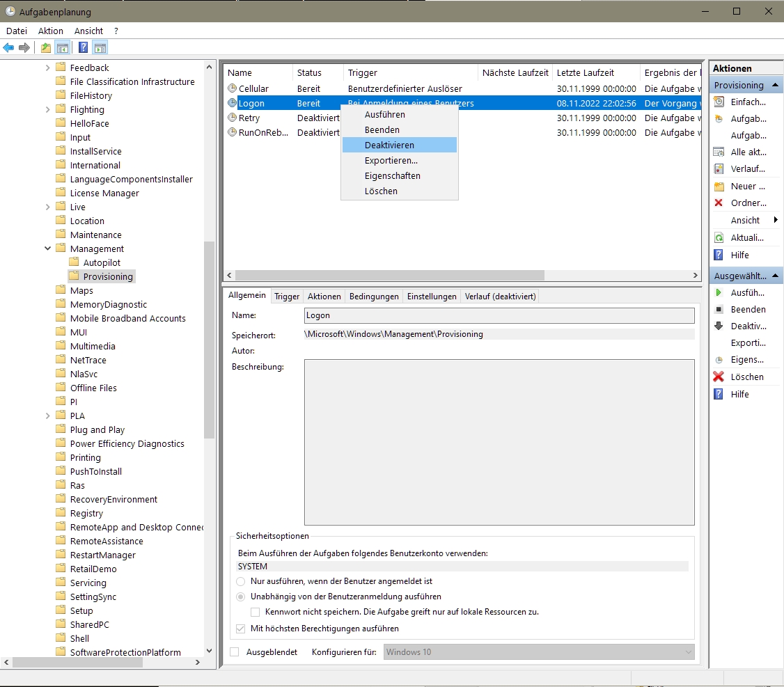Click the red Löschen icon in Aktionen
This screenshot has height=687, width=784.
[x=719, y=377]
